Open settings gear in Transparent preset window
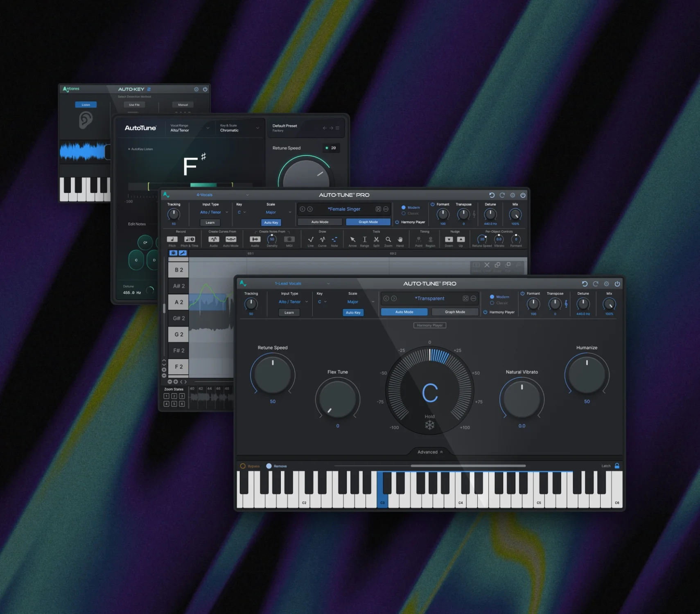The width and height of the screenshot is (700, 614). pyautogui.click(x=607, y=284)
